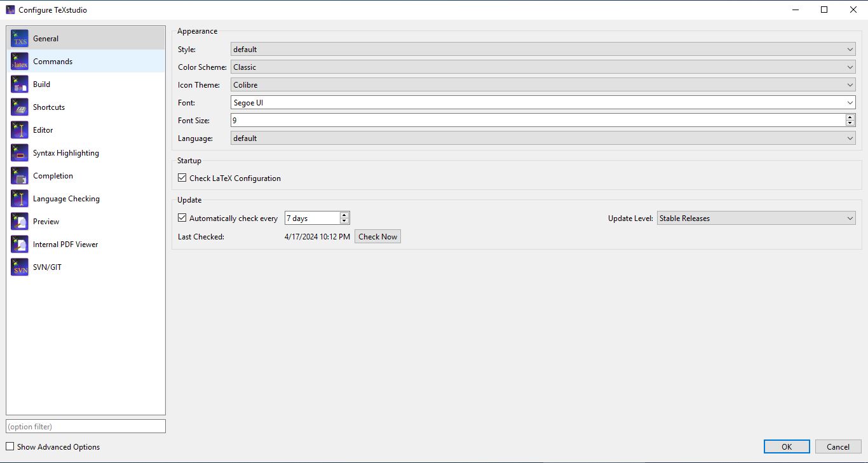Click the Editor cursor icon

click(x=20, y=130)
